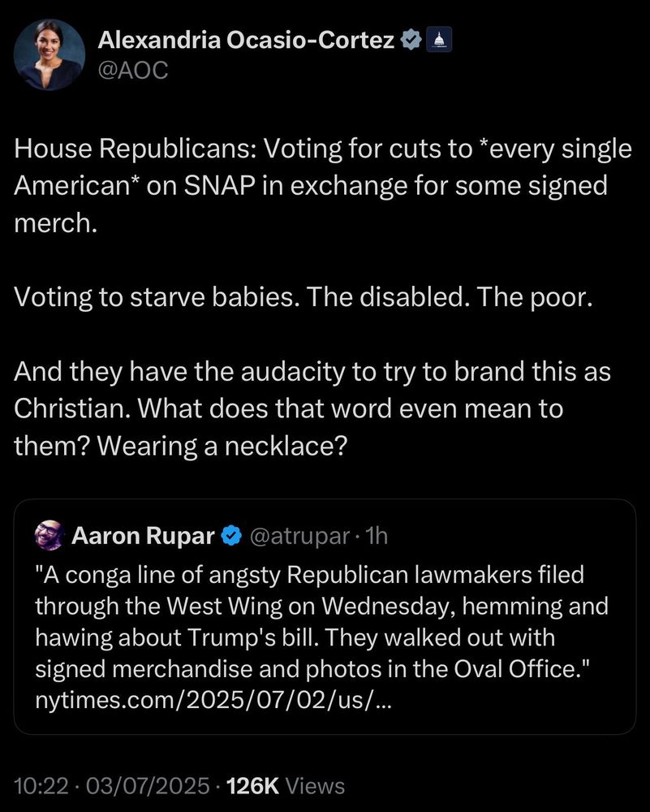Open the @AOC profile avatar
Viewport: 650px width, 812px height.
tap(50, 54)
